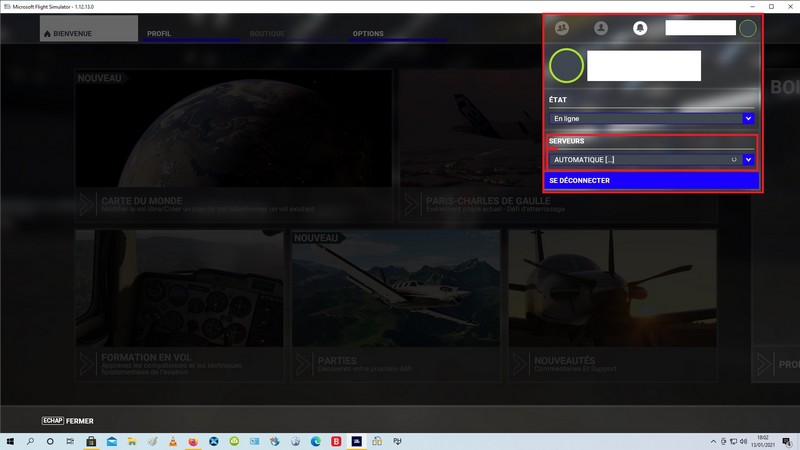Open the Formation en vol tile
The height and width of the screenshot is (450, 800).
(179, 305)
